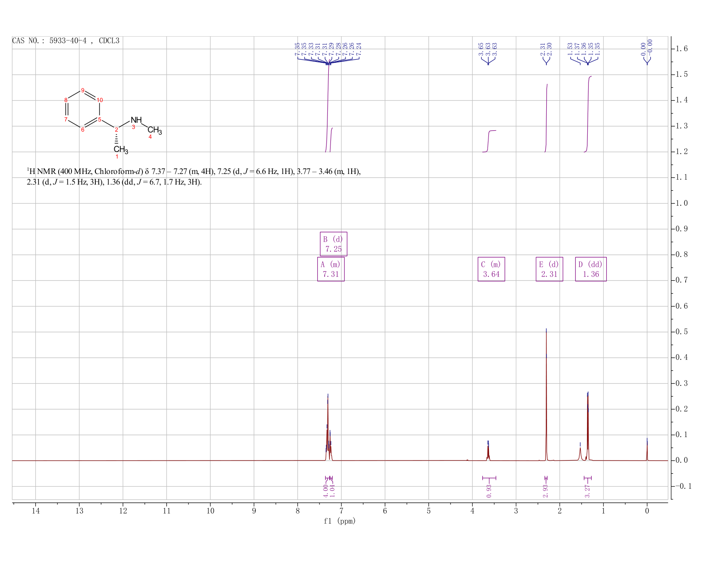Click the y-axis tick label -0.1
The height and width of the screenshot is (563, 728).
pyautogui.click(x=683, y=486)
